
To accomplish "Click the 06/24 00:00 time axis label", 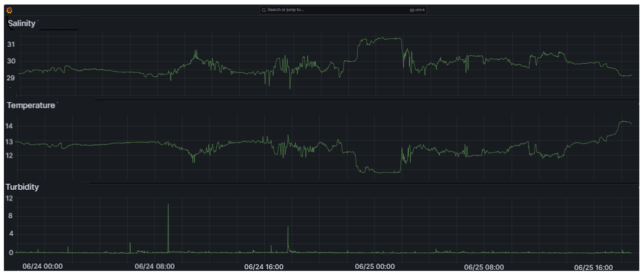I will tap(42, 266).
